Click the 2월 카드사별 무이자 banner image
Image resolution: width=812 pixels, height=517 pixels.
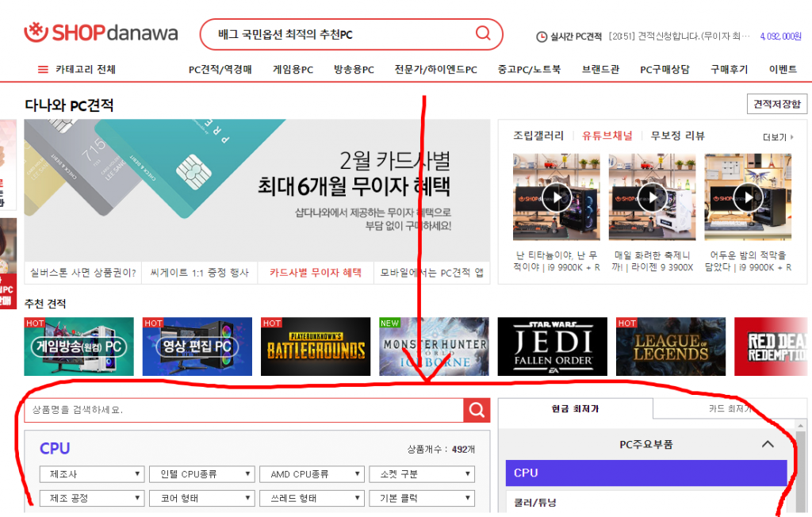tap(257, 190)
